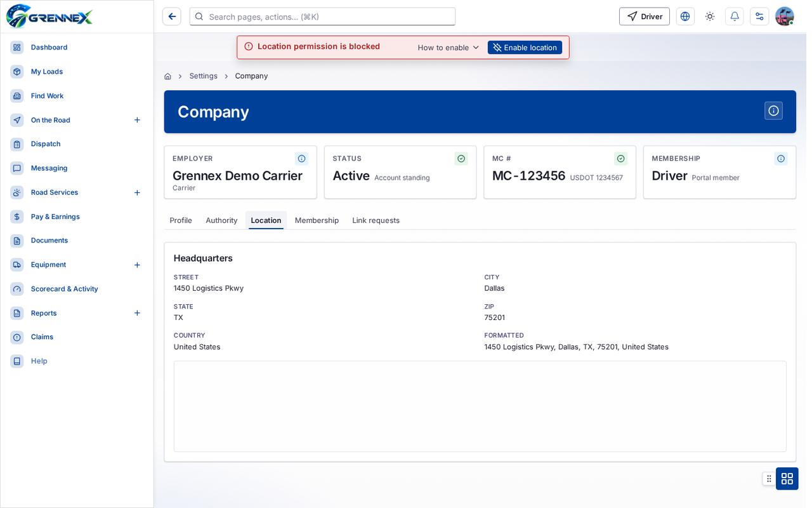Click the Dashboard sidebar icon
This screenshot has width=812, height=508.
pos(17,48)
